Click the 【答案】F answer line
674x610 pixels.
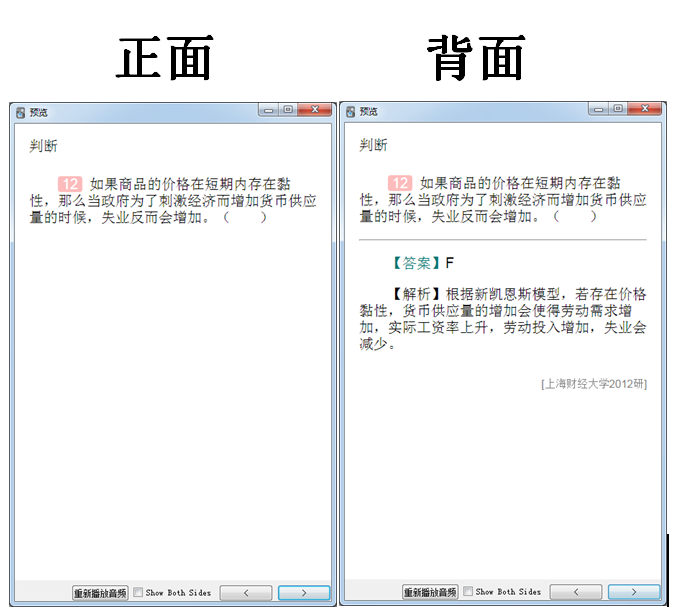(423, 263)
